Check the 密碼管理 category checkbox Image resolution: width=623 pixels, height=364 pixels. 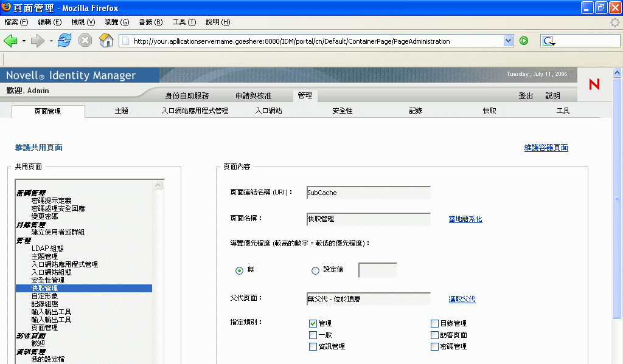click(x=434, y=346)
